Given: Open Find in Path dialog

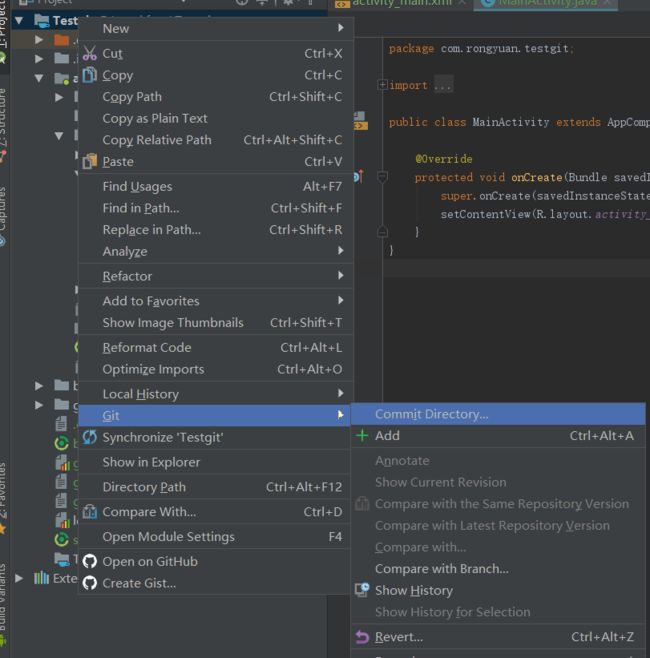Looking at the screenshot, I should 215,208.
